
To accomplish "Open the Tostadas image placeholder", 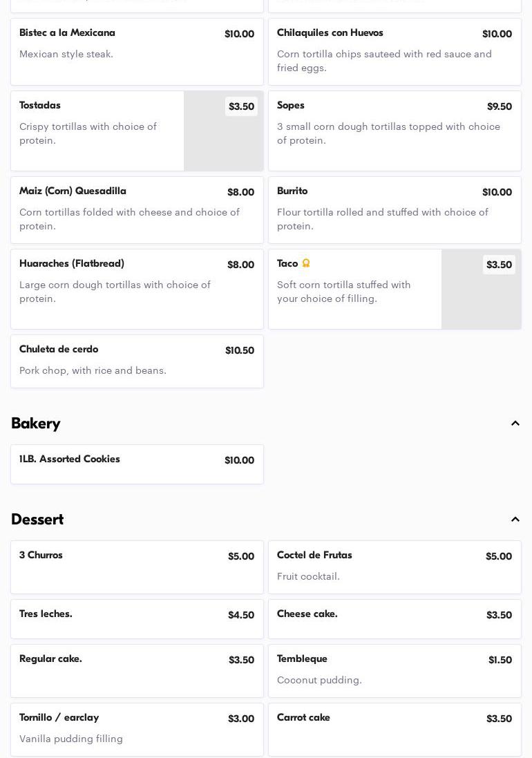I will point(223,138).
